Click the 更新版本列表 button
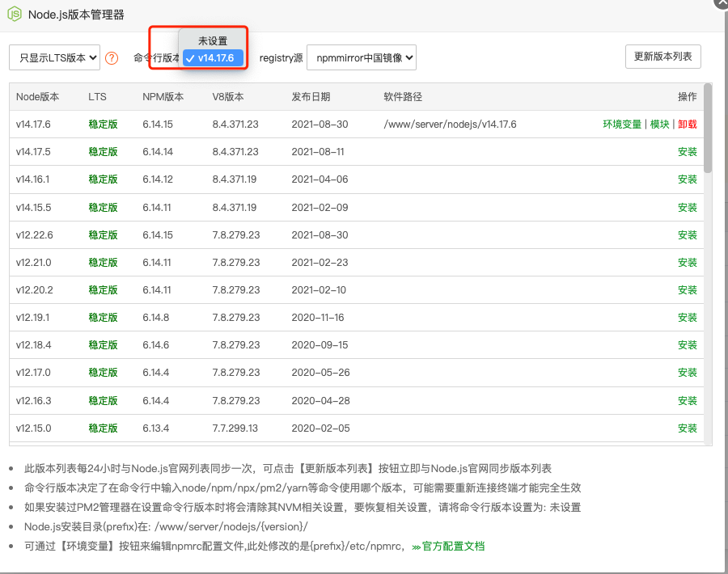 click(663, 57)
